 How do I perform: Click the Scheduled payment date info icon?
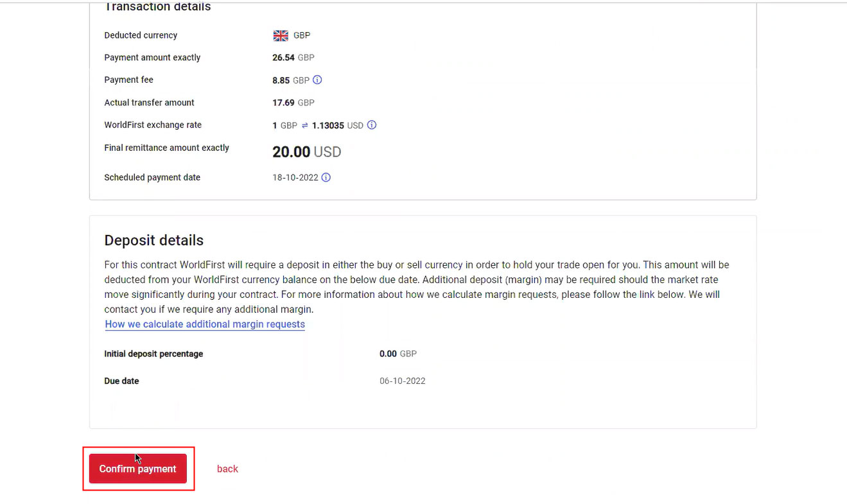(326, 177)
